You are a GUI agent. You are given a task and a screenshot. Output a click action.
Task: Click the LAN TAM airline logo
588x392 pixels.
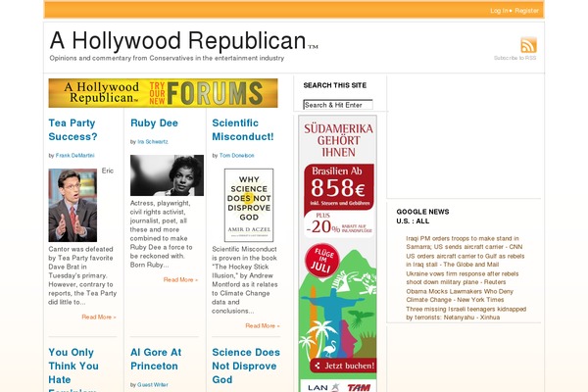tap(338, 387)
